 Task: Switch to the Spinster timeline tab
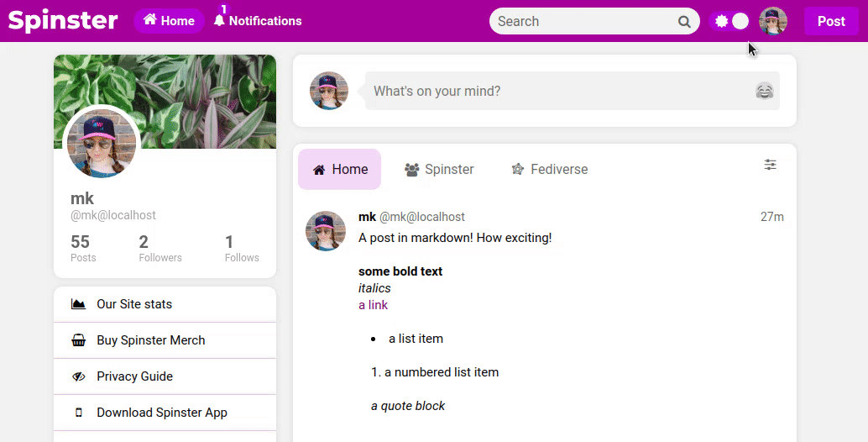coord(440,170)
